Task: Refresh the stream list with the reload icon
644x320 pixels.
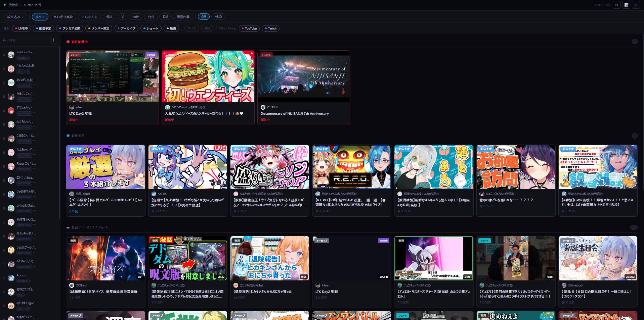Action: pyautogui.click(x=616, y=5)
